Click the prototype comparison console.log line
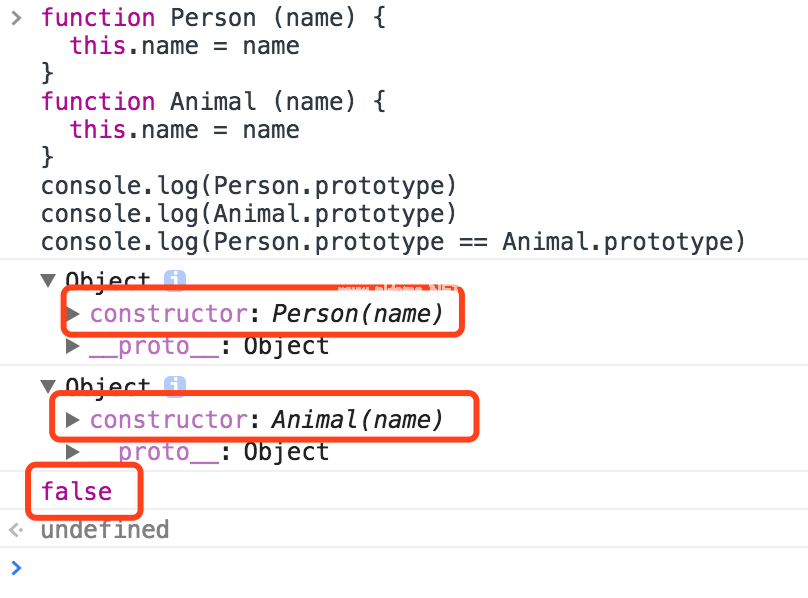The height and width of the screenshot is (598, 808). (x=393, y=242)
